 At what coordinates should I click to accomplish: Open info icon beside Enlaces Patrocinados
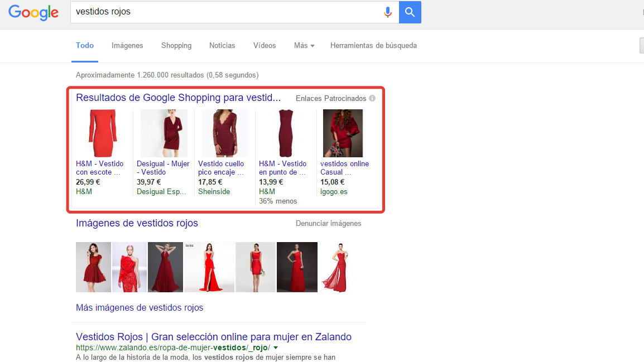(x=372, y=99)
